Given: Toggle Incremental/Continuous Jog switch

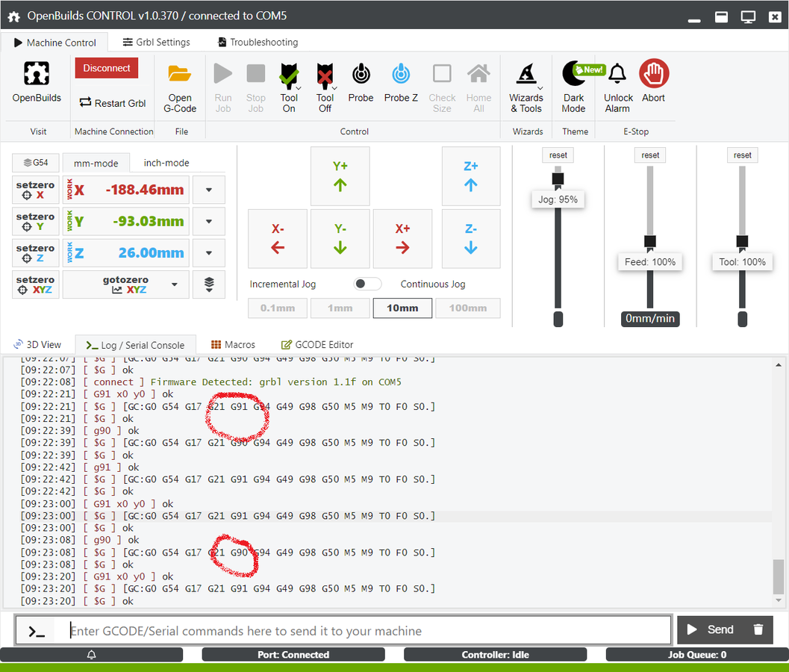Looking at the screenshot, I should pos(367,284).
